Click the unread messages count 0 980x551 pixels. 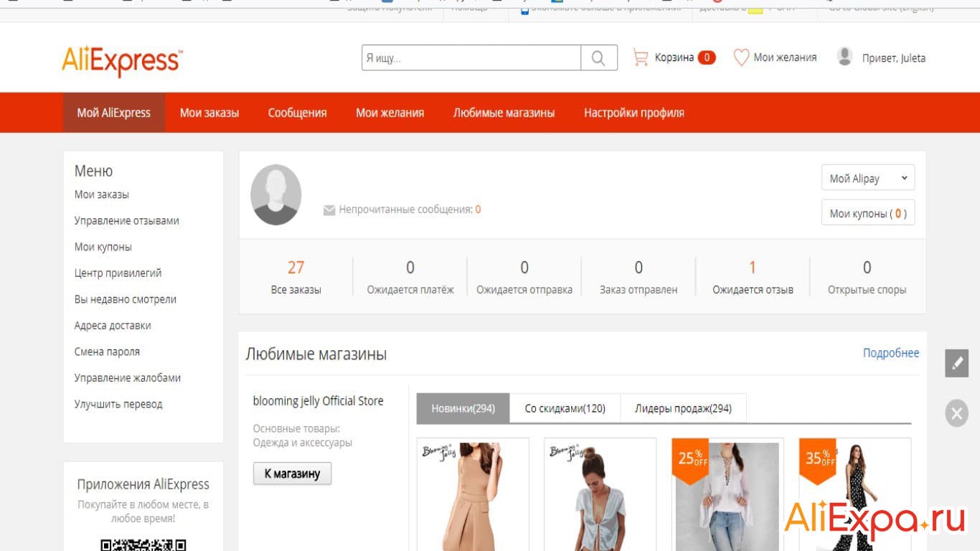pos(478,209)
